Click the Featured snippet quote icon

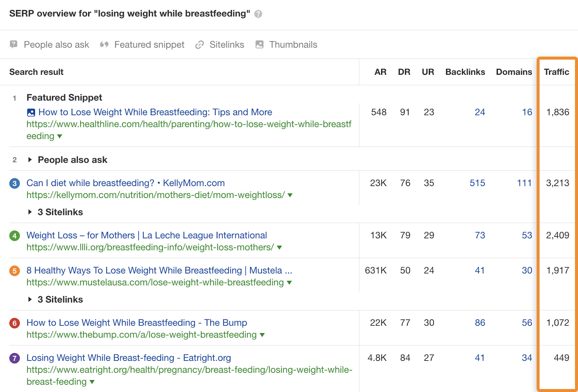coord(104,44)
